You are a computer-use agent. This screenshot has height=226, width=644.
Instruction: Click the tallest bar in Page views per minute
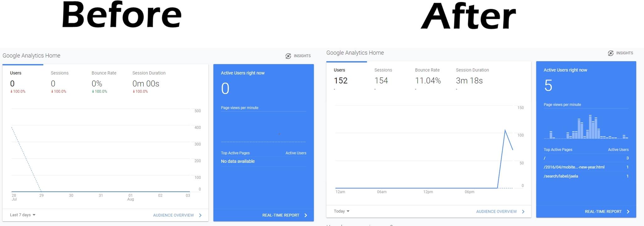[590, 127]
